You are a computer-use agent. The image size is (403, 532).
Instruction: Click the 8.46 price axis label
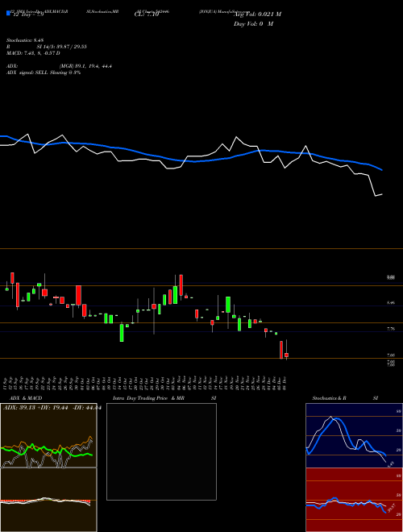[391, 302]
